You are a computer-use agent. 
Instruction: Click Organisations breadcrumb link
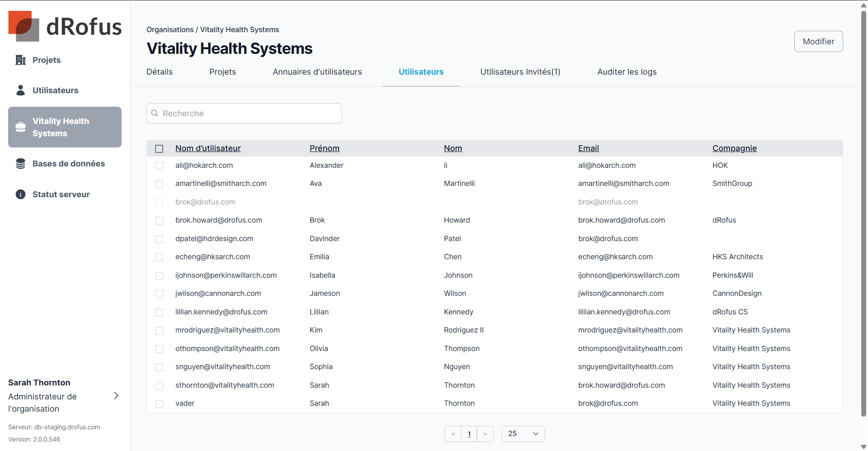click(170, 30)
